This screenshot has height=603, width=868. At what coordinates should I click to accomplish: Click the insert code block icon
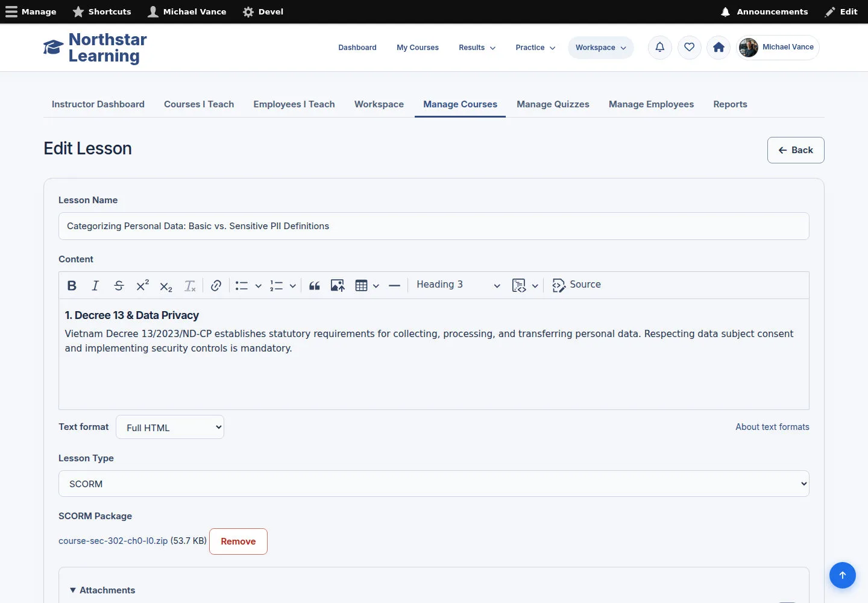[518, 285]
